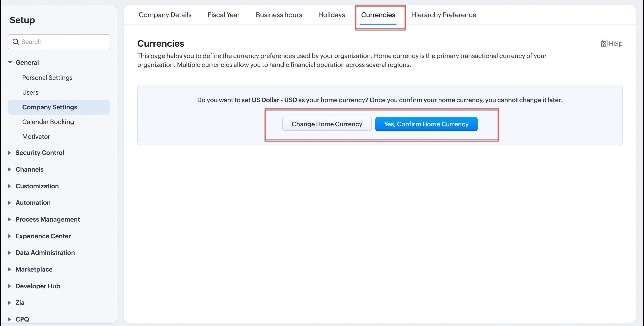Open the Business hours tab
This screenshot has height=326, width=644.
(279, 15)
